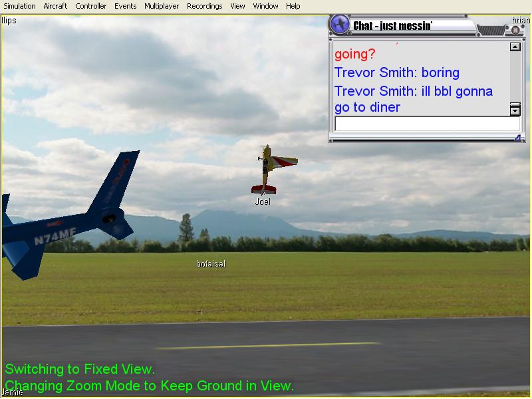
Task: Open the Controller menu
Action: [90, 6]
